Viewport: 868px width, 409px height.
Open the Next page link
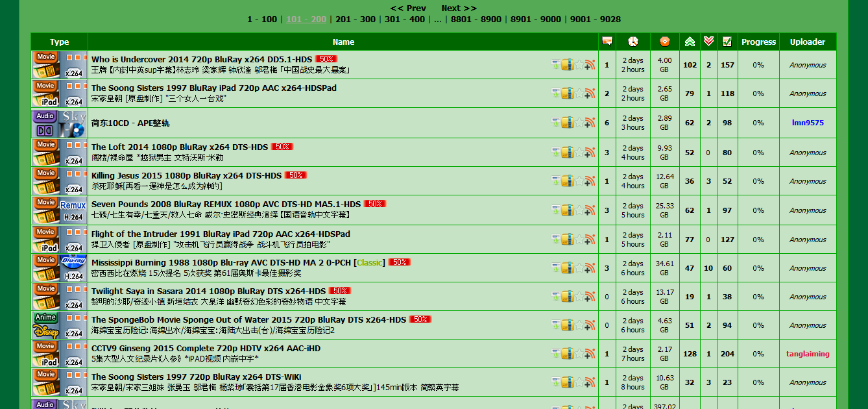click(x=459, y=8)
